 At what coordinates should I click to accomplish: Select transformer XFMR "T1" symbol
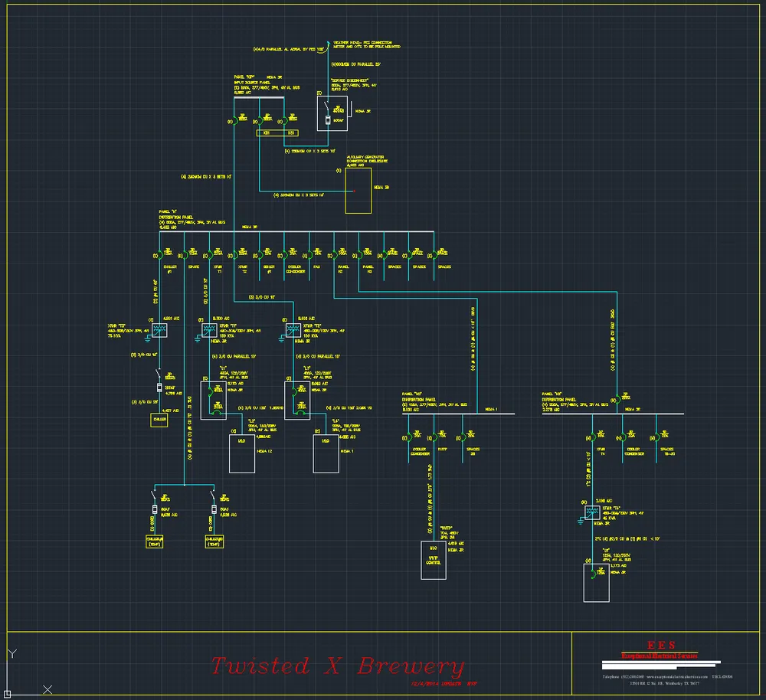pyautogui.click(x=209, y=330)
